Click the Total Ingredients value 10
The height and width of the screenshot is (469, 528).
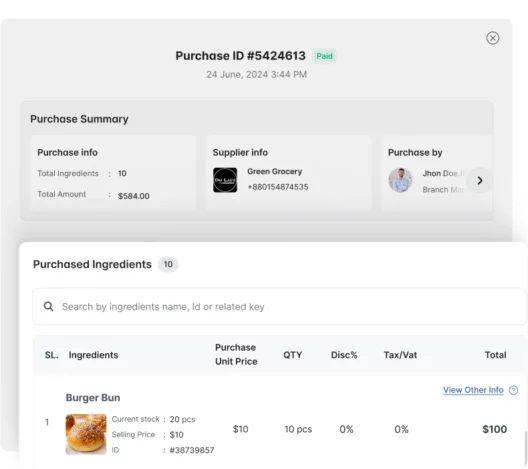click(122, 173)
